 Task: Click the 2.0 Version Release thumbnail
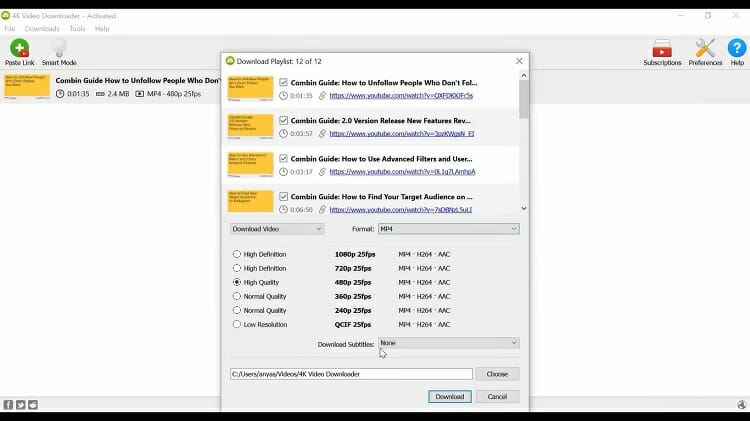[x=250, y=126]
